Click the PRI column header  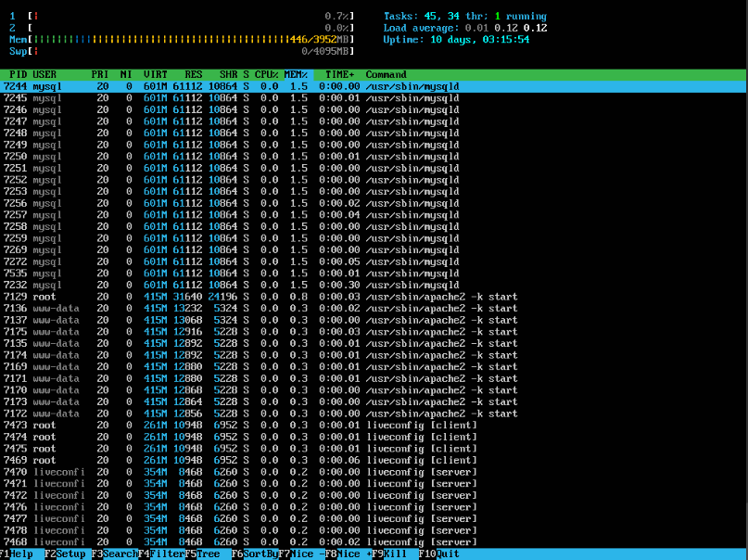[x=100, y=74]
